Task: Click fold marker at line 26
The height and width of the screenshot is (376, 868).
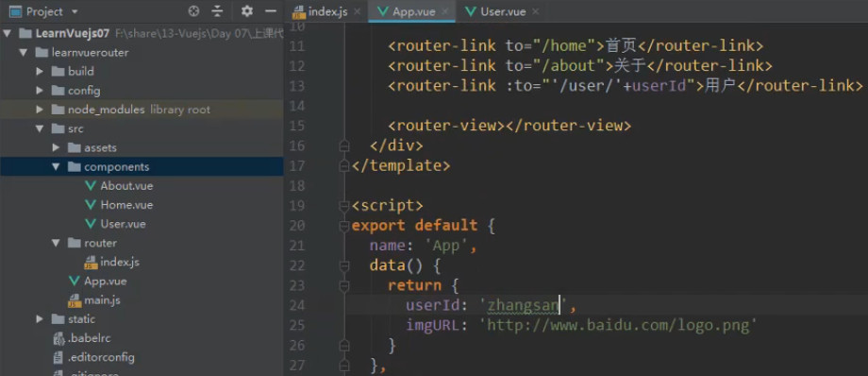Action: pos(344,346)
